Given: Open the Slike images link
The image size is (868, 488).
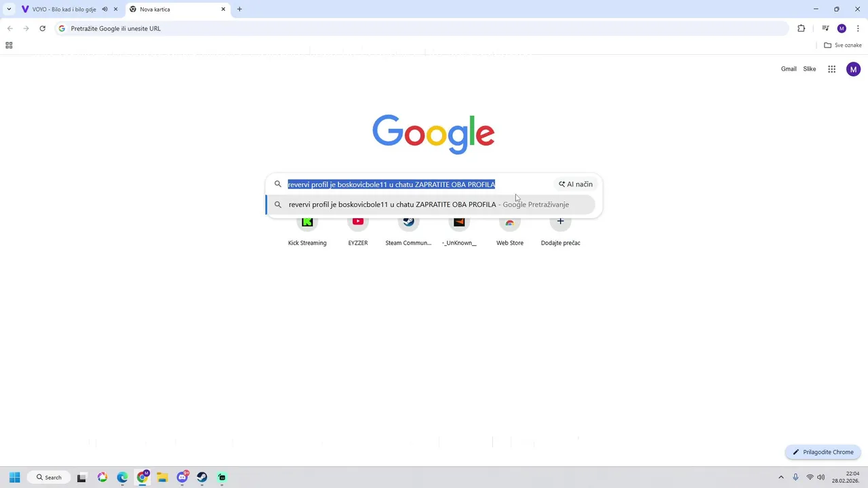Looking at the screenshot, I should point(810,69).
